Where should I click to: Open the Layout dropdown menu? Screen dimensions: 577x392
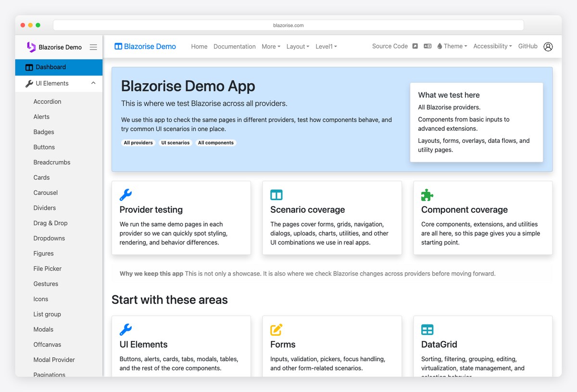298,47
